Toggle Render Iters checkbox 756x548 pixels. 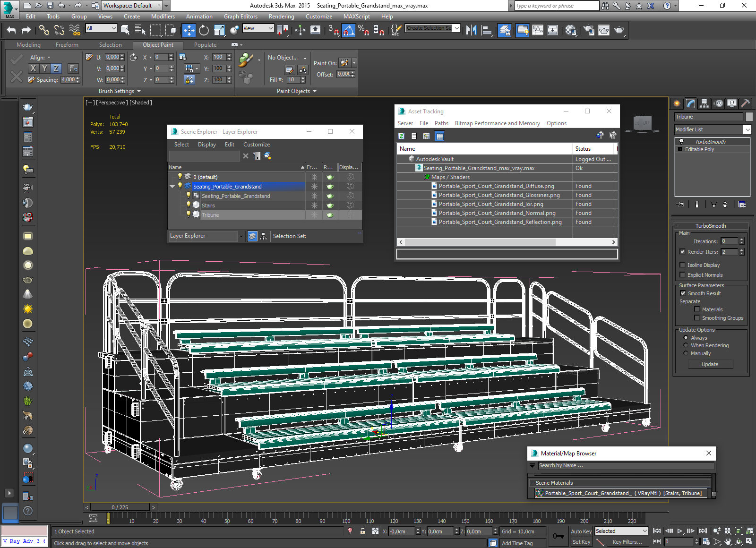(x=682, y=252)
